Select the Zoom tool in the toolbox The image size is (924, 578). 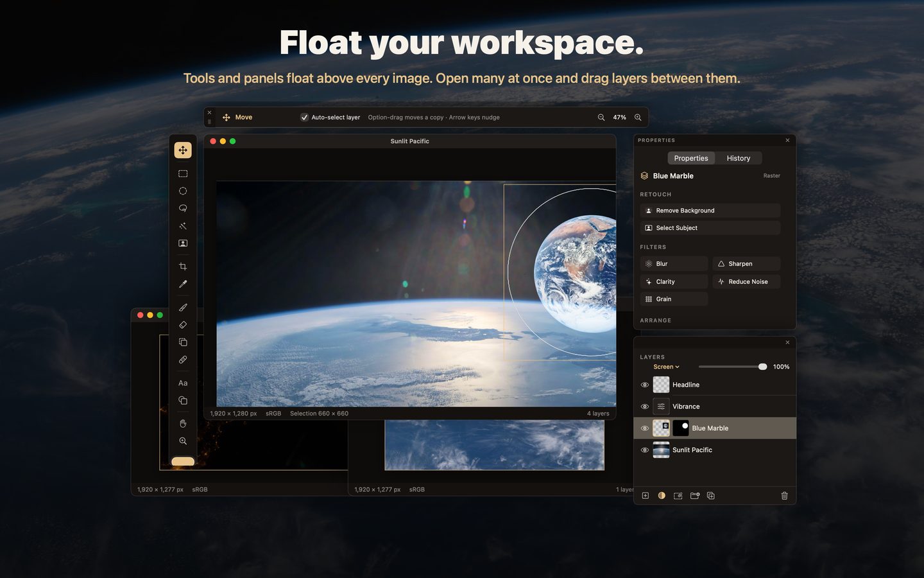183,441
